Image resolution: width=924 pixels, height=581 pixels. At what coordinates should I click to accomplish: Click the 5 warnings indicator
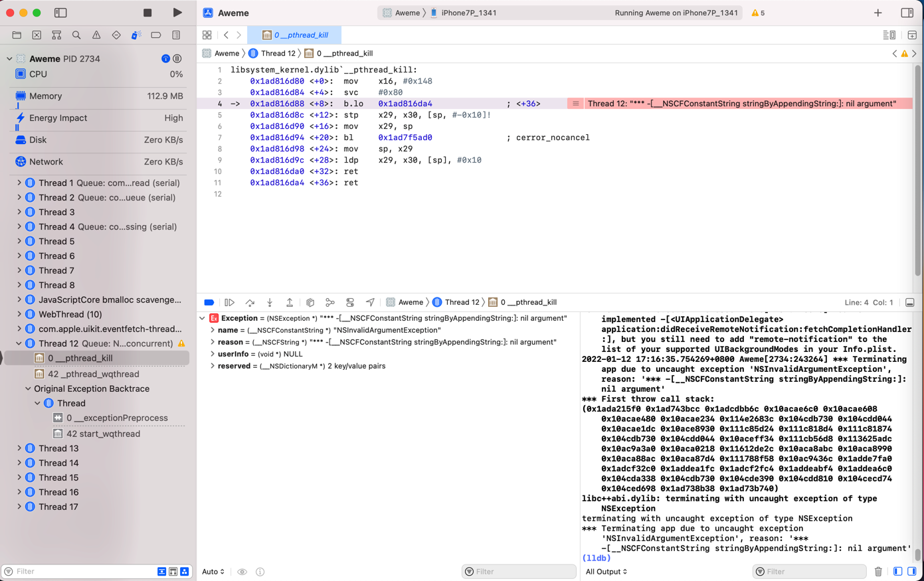(x=758, y=13)
